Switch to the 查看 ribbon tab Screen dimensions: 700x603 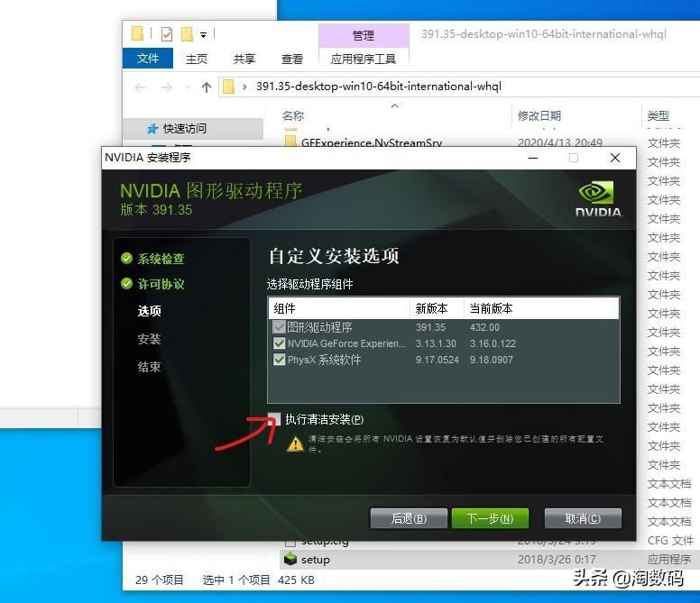pyautogui.click(x=292, y=59)
